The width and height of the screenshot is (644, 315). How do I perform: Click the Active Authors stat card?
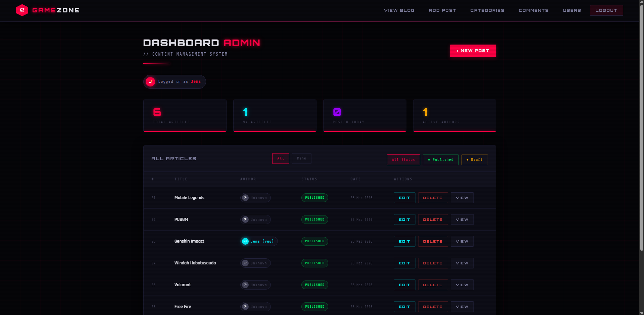455,116
